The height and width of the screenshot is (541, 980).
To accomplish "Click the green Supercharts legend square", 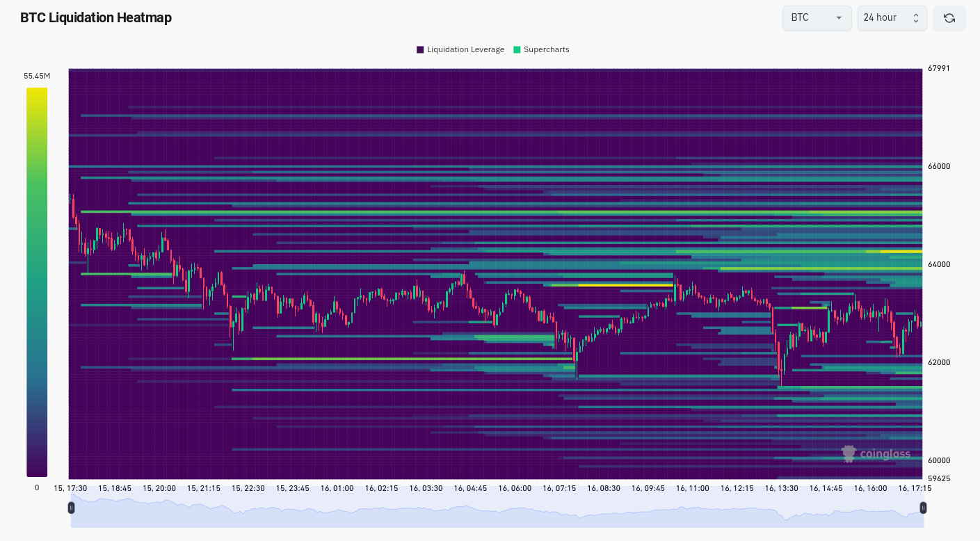I will [517, 49].
